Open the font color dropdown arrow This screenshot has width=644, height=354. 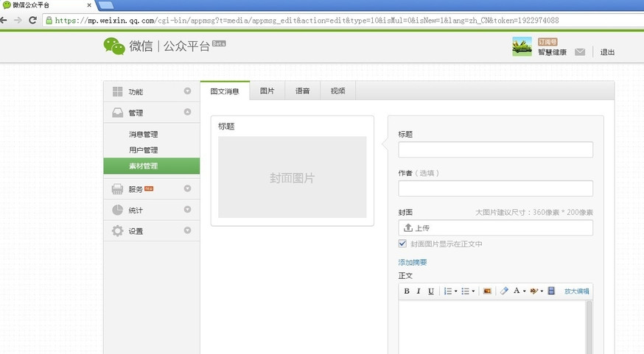pos(524,291)
